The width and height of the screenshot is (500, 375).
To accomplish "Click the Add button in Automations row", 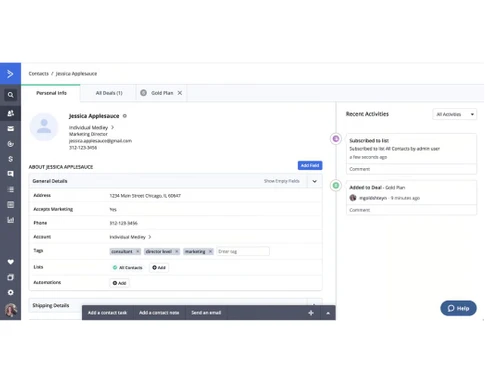I will tap(119, 283).
